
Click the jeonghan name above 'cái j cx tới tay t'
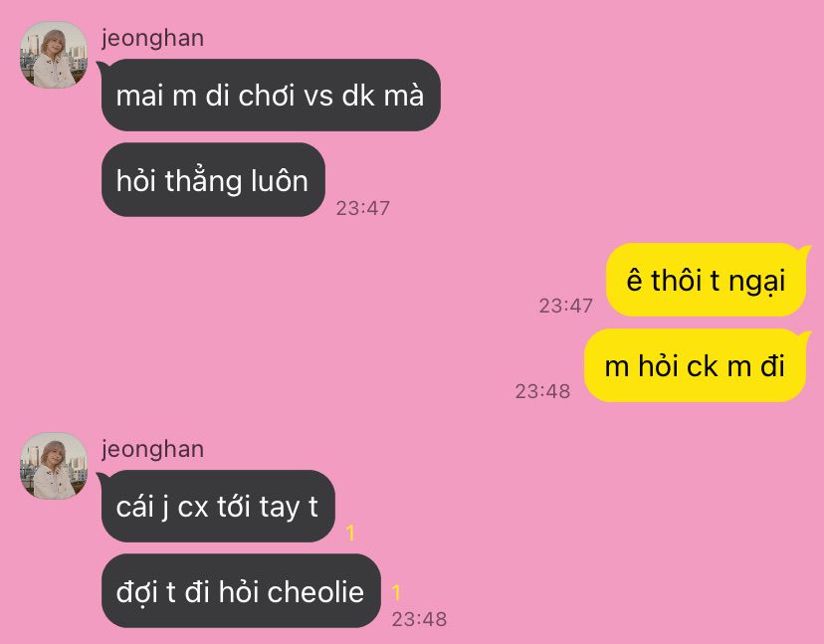153,450
